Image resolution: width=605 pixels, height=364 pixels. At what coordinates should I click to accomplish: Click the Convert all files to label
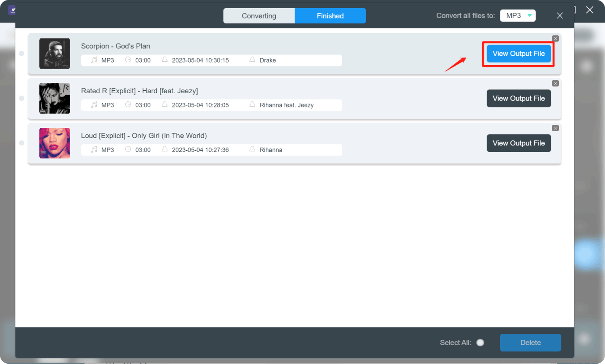click(x=465, y=16)
